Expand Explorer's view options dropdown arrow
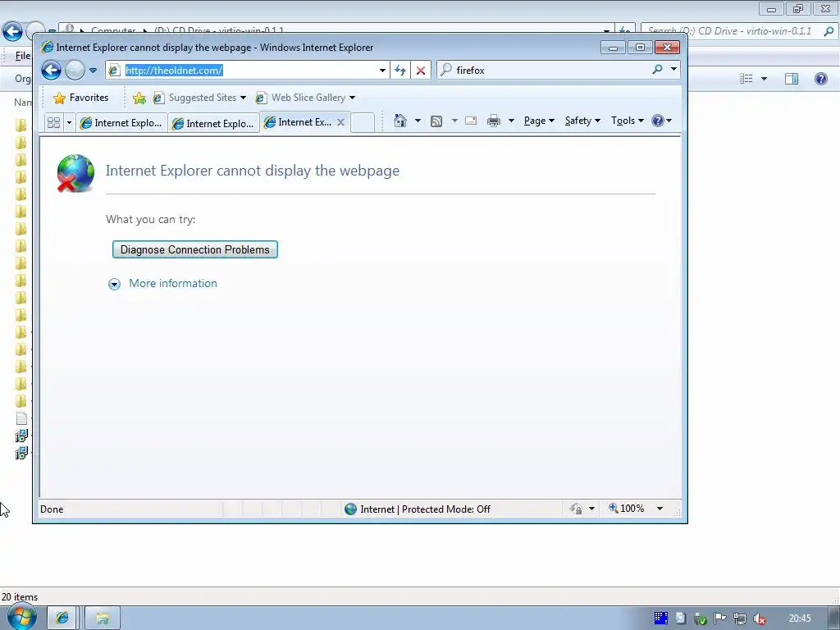 (765, 79)
